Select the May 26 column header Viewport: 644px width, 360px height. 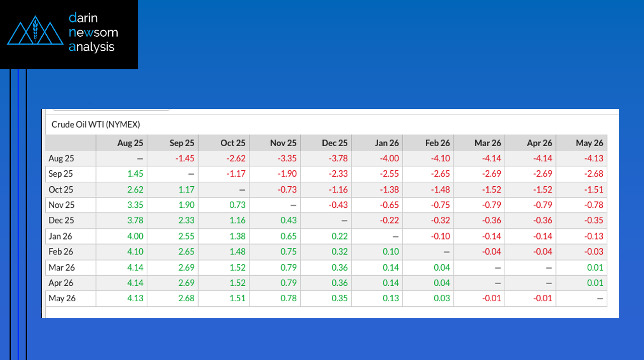coord(589,143)
